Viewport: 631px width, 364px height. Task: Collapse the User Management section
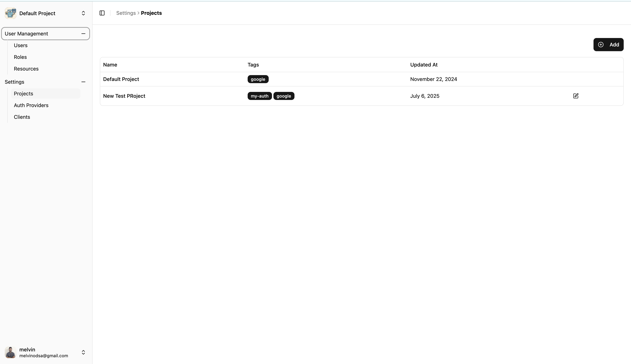[83, 33]
